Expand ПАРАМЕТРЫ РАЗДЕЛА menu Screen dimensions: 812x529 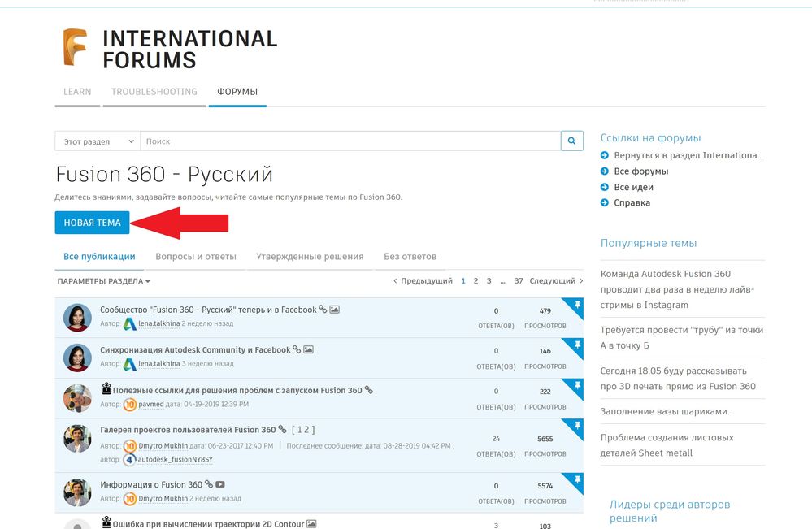tap(103, 281)
